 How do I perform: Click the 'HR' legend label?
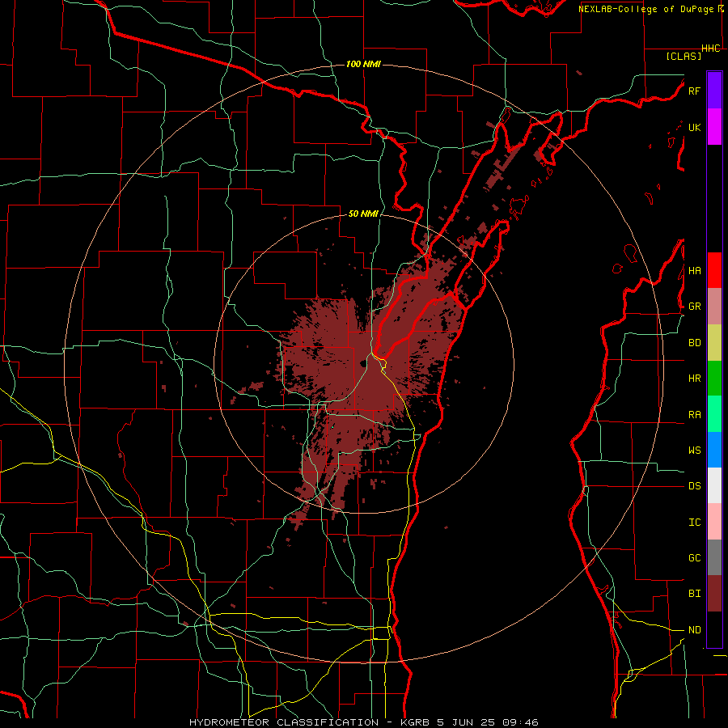pyautogui.click(x=694, y=379)
